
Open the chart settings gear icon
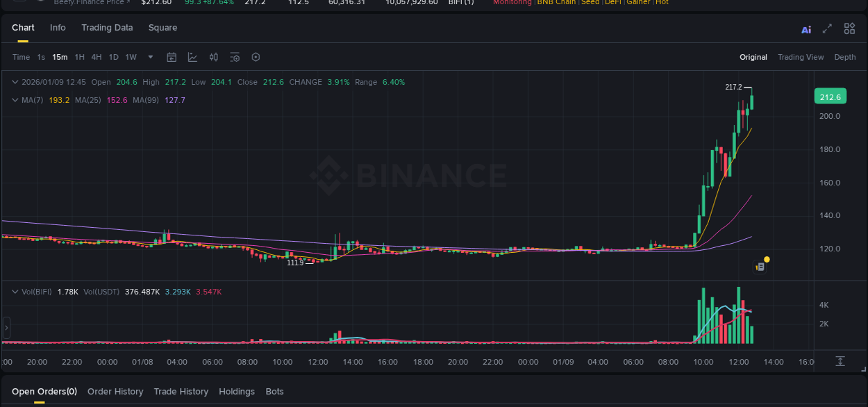click(x=256, y=57)
